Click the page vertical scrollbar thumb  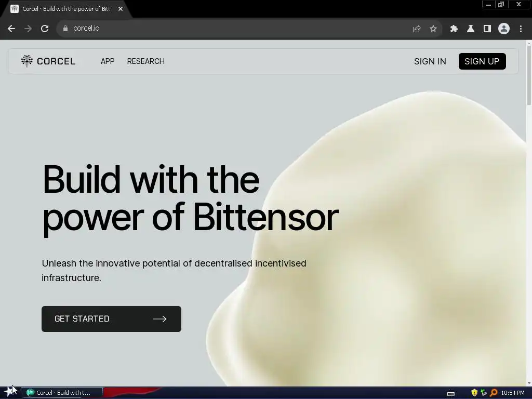pos(529,75)
